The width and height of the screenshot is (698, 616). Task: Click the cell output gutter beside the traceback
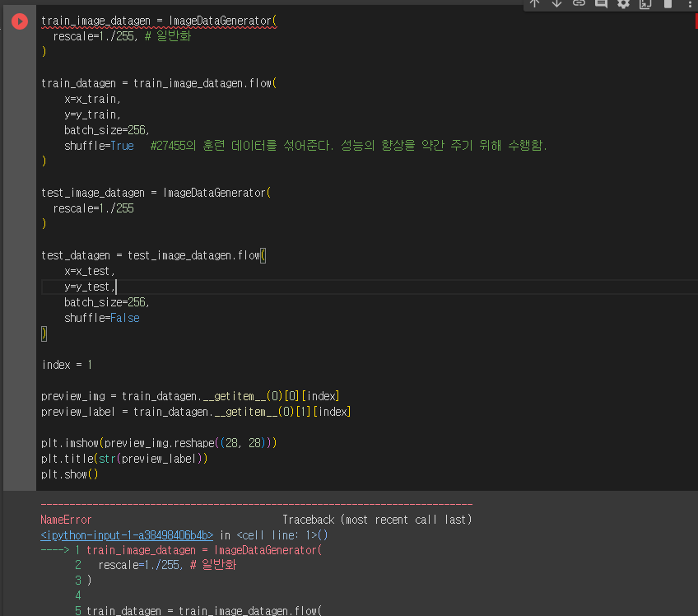coord(20,553)
